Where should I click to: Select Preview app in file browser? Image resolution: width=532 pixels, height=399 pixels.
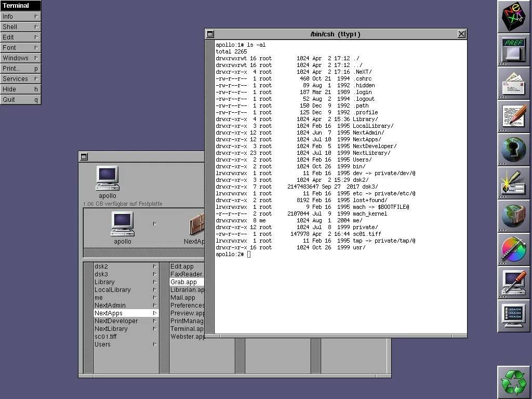(187, 313)
